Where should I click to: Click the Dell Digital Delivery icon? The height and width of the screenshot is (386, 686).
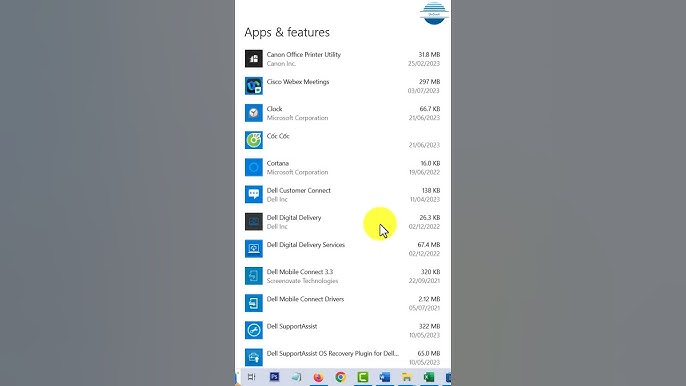coord(254,221)
